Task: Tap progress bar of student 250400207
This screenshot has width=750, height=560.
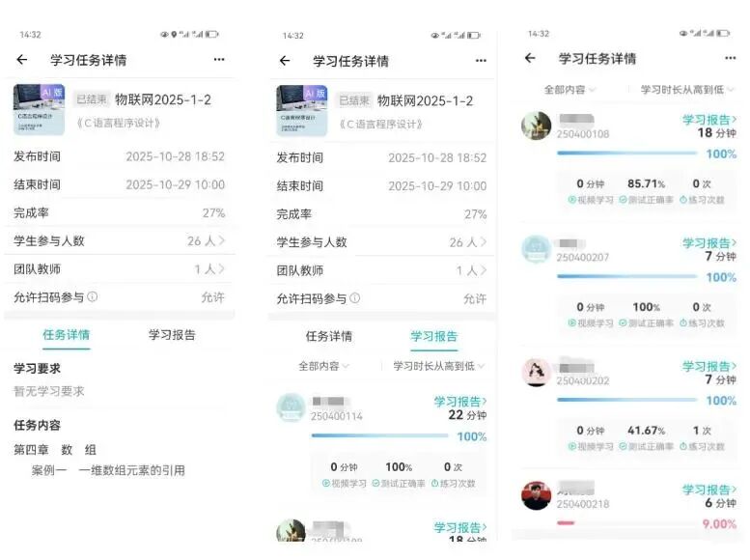Action: (627, 276)
